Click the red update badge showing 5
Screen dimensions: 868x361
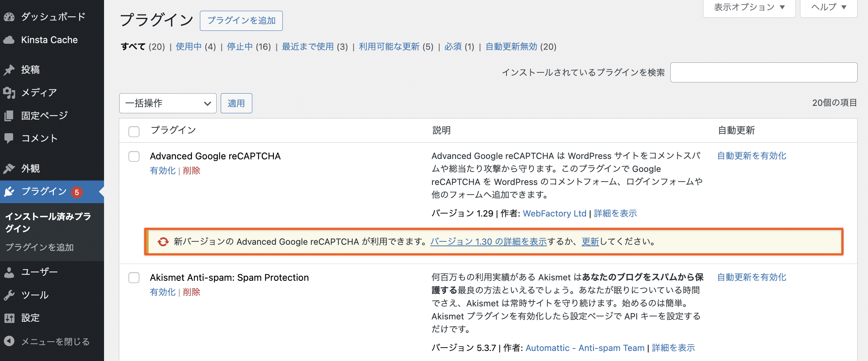pos(77,192)
